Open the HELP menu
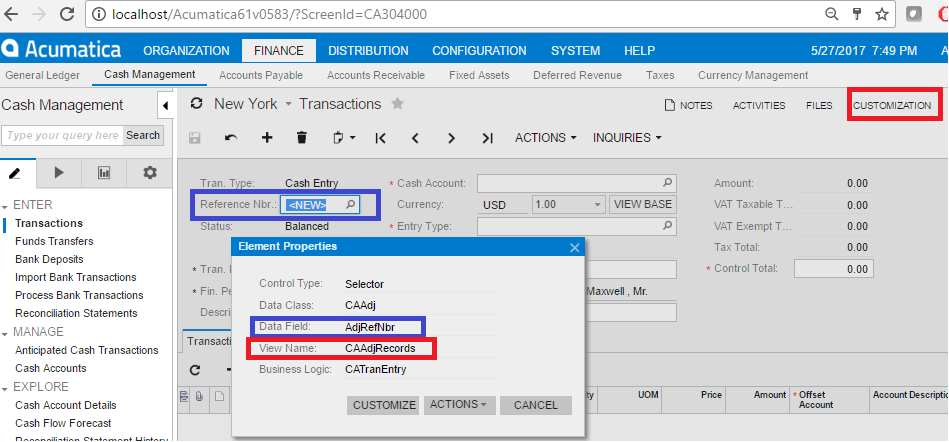 pyautogui.click(x=640, y=51)
